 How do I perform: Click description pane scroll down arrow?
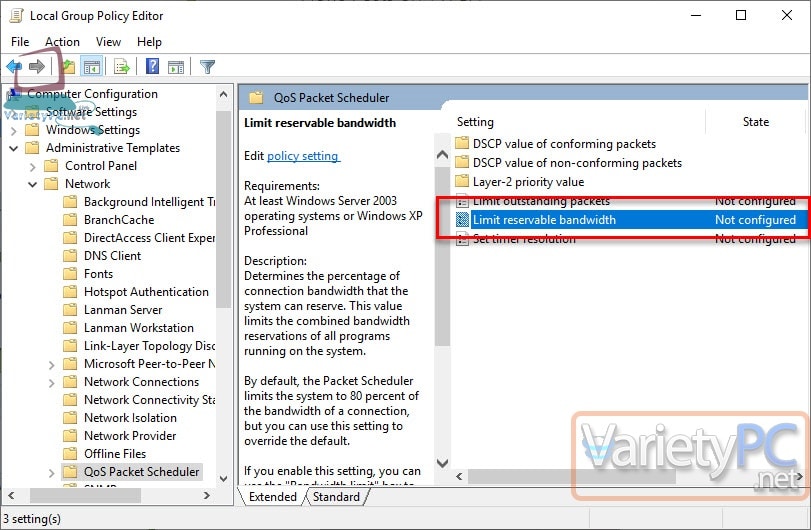443,463
